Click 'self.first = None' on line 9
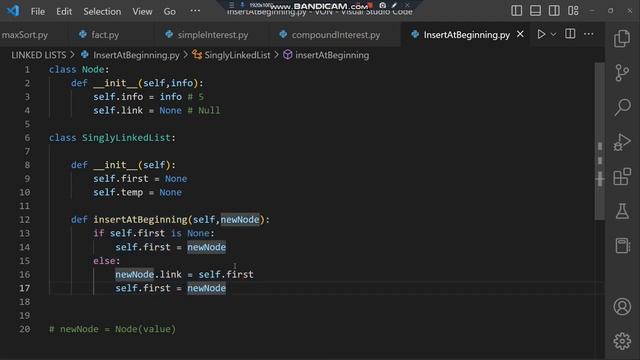This screenshot has height=360, width=640. click(x=140, y=179)
